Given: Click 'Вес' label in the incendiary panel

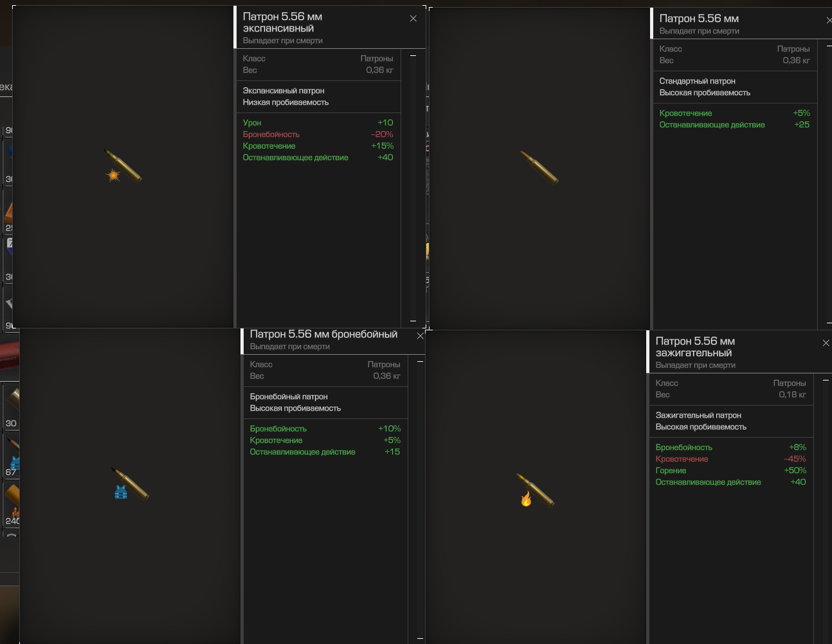Looking at the screenshot, I should (x=662, y=395).
